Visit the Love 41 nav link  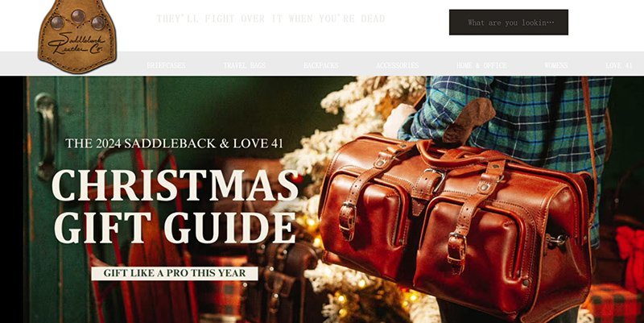(619, 65)
